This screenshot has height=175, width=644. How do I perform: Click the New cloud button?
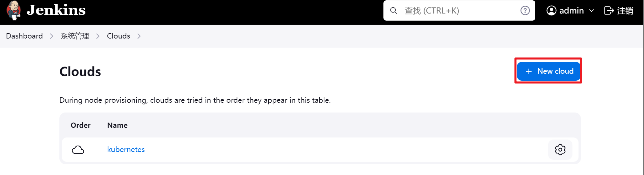pos(548,71)
